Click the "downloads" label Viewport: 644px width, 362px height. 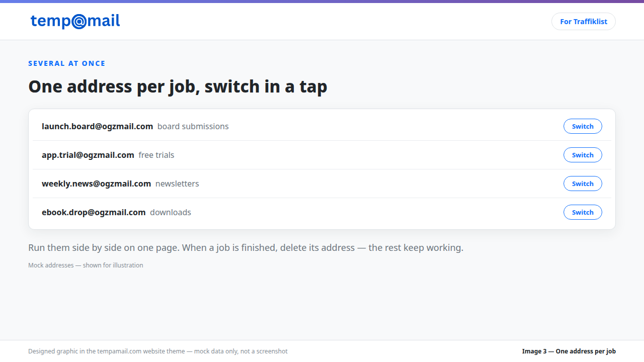pos(171,212)
